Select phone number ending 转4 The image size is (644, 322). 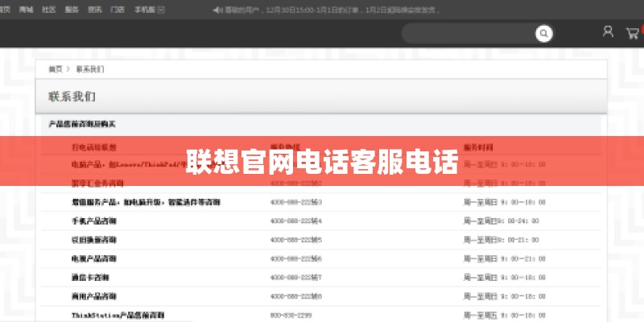click(296, 221)
